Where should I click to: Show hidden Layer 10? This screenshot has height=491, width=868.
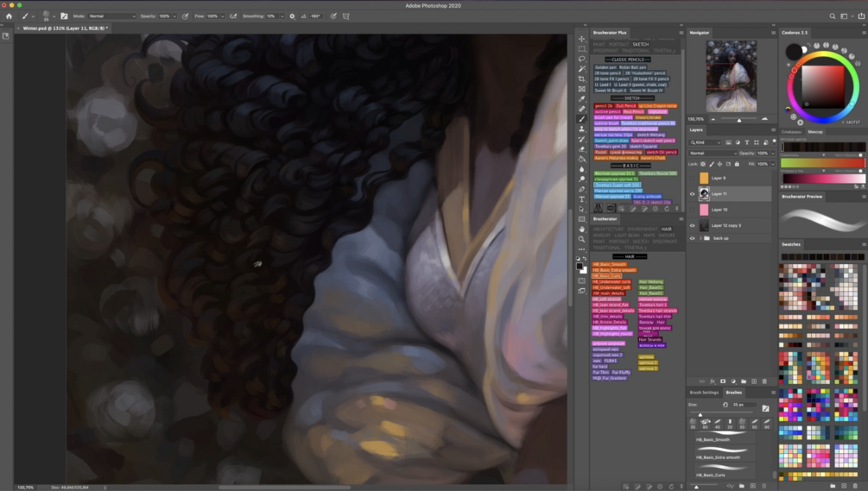[692, 210]
